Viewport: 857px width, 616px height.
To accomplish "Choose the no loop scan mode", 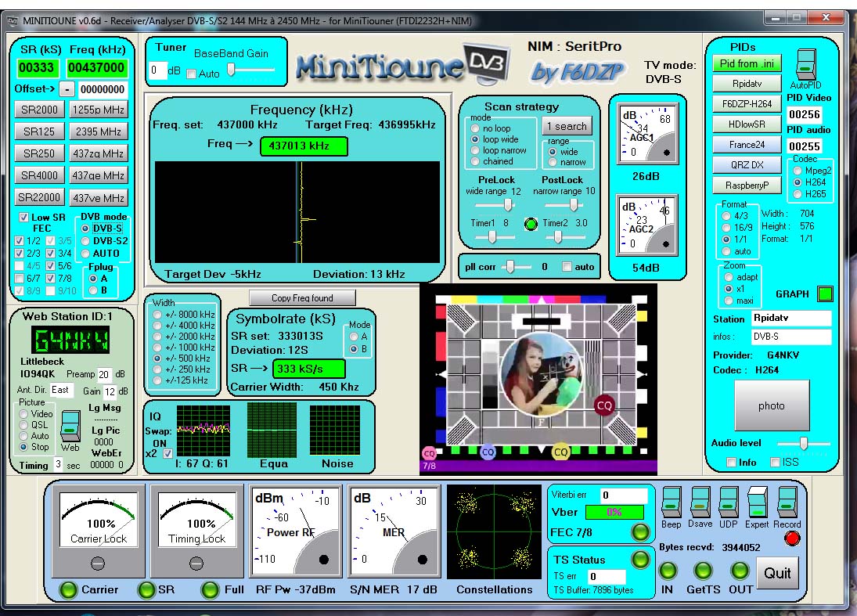I will point(475,128).
